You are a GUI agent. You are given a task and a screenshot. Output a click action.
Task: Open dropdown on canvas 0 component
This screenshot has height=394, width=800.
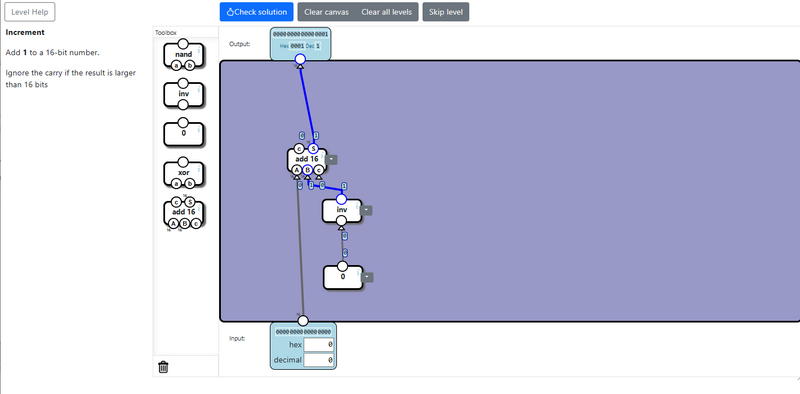(368, 277)
